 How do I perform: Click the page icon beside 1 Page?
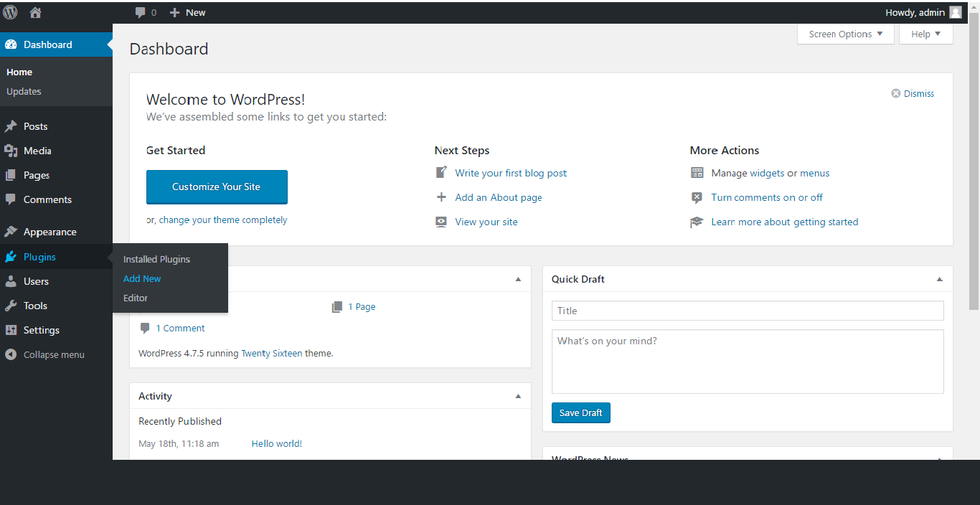337,306
